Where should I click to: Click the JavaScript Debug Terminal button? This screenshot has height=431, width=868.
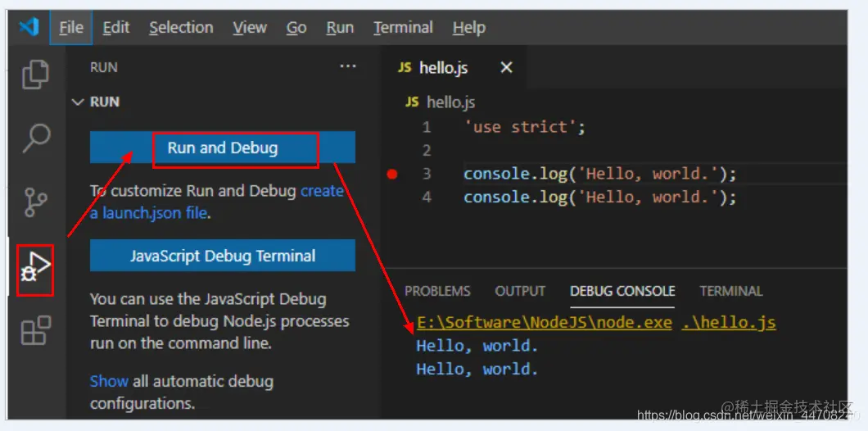[x=223, y=256]
